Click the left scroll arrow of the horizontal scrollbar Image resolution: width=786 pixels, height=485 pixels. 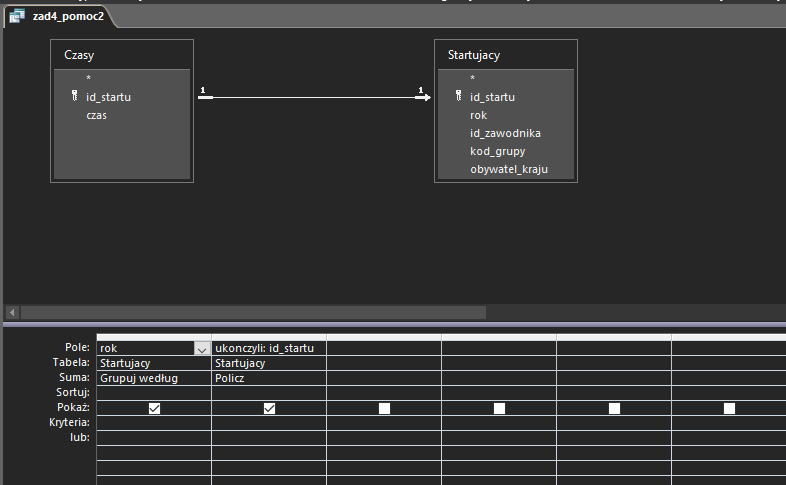pos(12,313)
